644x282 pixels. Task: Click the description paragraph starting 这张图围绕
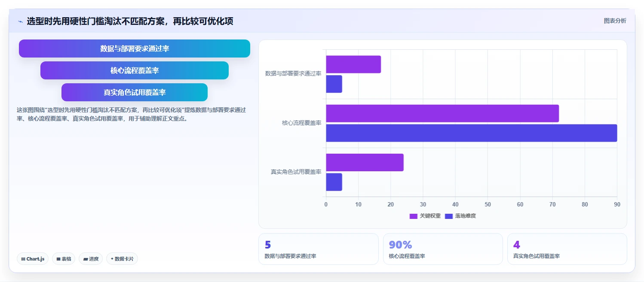tap(131, 114)
